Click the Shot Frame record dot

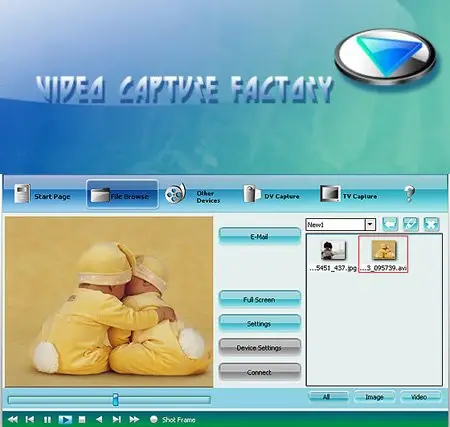(x=154, y=419)
